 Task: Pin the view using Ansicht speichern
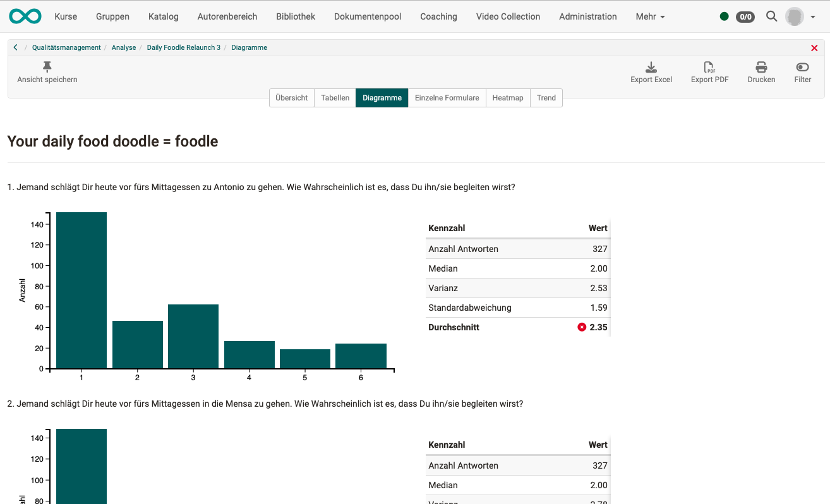coord(47,71)
